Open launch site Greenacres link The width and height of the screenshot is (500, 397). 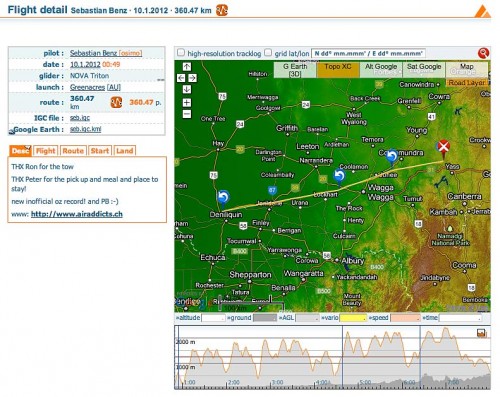click(87, 87)
